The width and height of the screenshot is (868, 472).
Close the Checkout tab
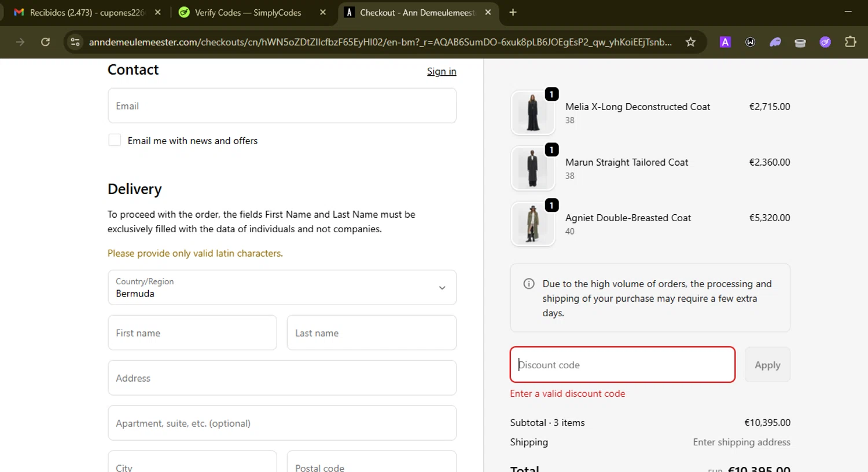[x=488, y=12]
